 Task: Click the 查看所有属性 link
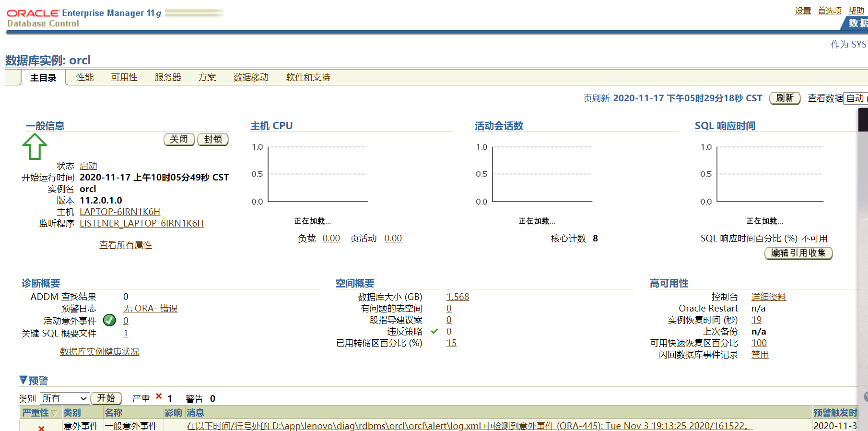pos(126,245)
